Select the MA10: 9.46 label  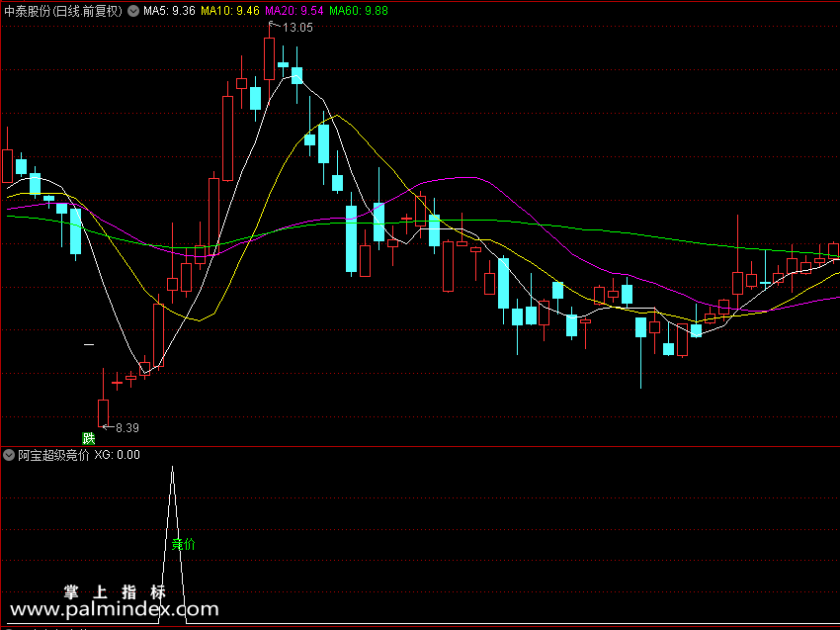(x=230, y=11)
